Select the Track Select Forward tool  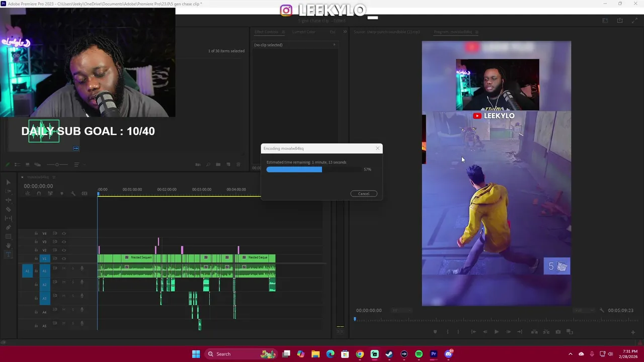tap(9, 191)
